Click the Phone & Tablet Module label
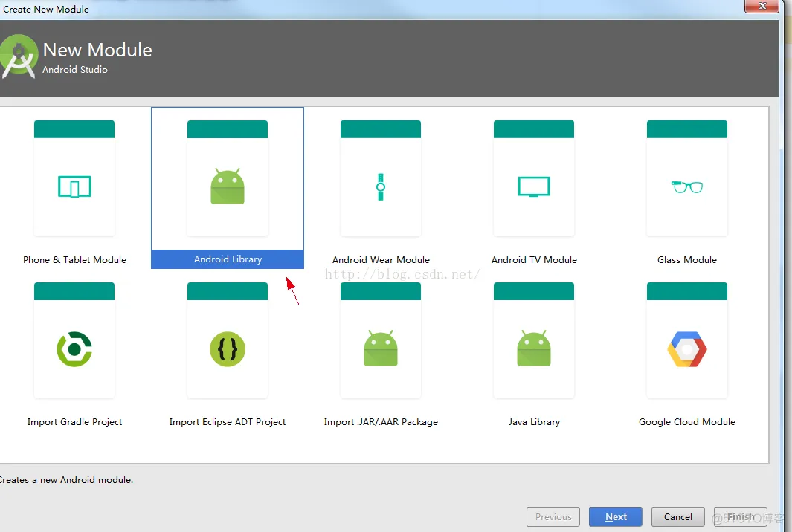 click(x=75, y=259)
